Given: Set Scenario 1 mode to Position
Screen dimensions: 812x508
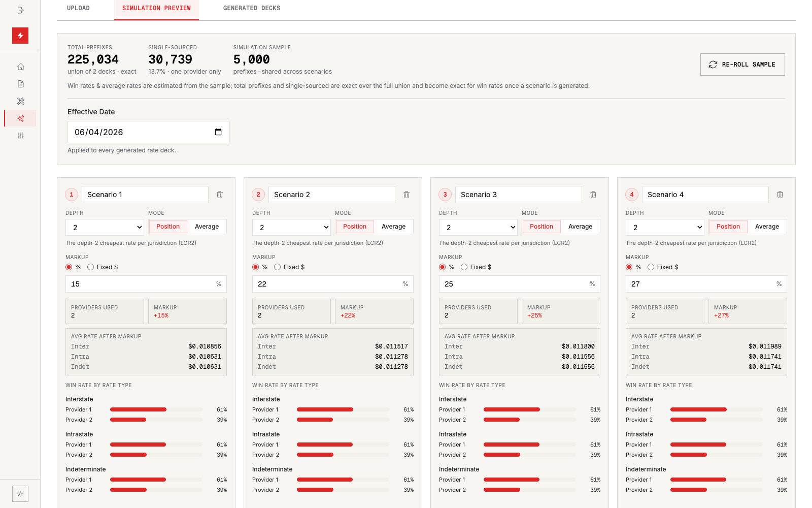Looking at the screenshot, I should click(x=168, y=227).
